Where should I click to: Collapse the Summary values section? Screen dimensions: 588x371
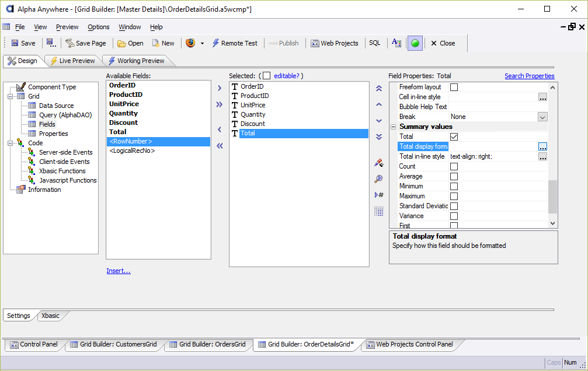pos(394,127)
